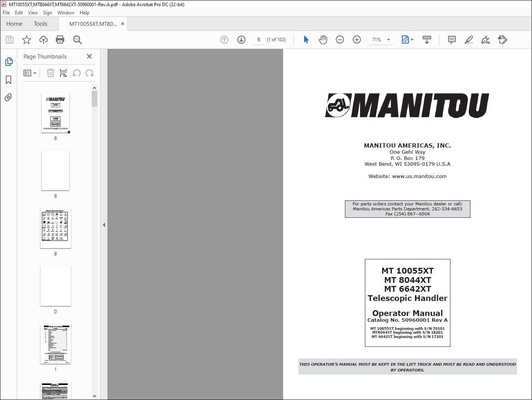Click the stamp/edit tool icon

pos(503,40)
